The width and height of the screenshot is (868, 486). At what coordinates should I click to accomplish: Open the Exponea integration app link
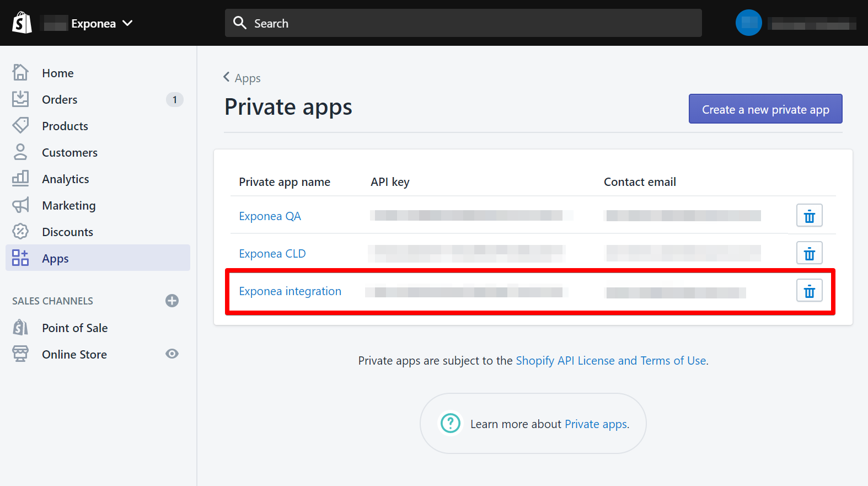click(290, 291)
